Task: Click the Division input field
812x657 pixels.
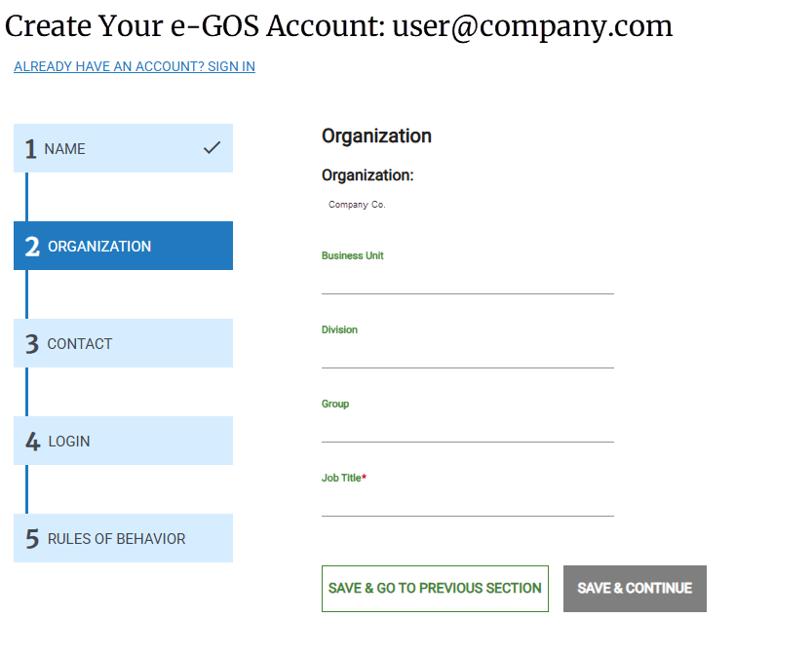Action: [x=467, y=357]
